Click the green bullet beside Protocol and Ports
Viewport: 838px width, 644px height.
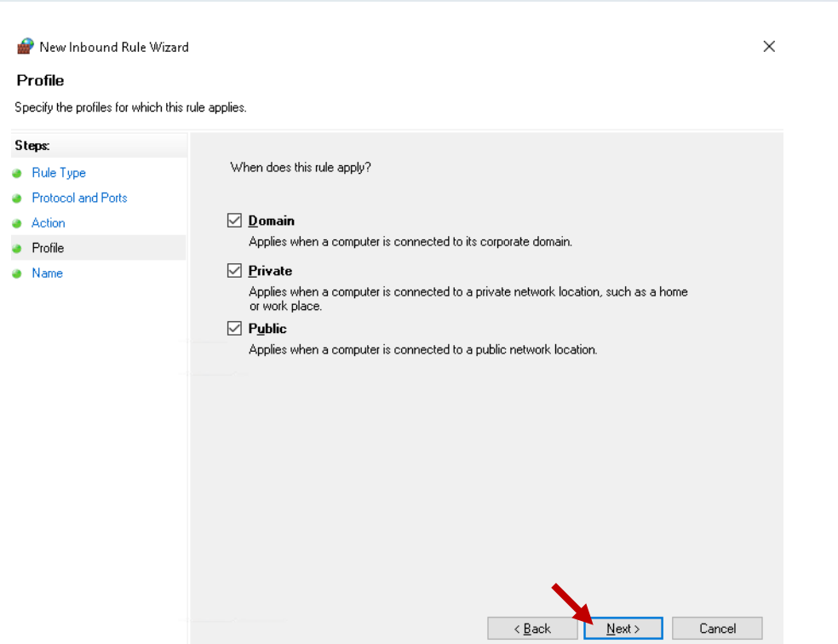click(x=15, y=198)
